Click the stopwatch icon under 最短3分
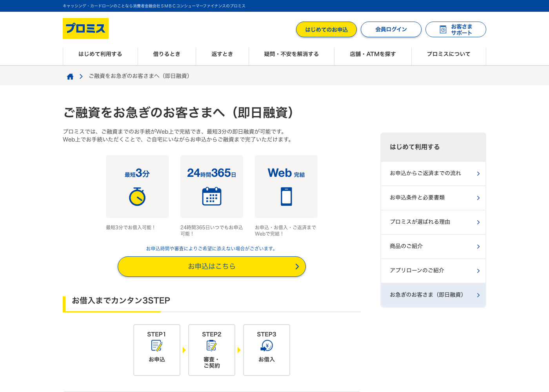 tap(137, 196)
